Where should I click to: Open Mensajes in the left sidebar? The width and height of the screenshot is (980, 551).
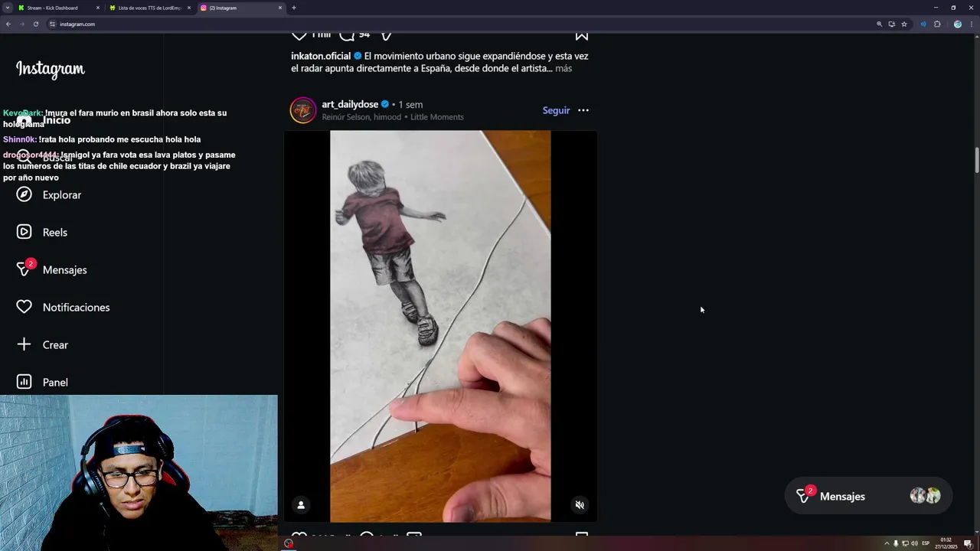(x=64, y=269)
